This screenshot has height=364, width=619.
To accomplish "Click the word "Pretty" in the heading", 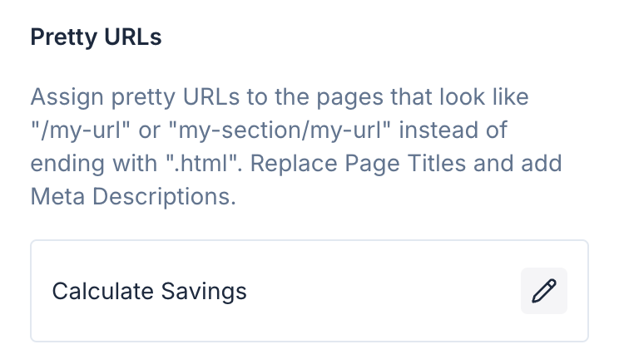I will click(x=62, y=40).
